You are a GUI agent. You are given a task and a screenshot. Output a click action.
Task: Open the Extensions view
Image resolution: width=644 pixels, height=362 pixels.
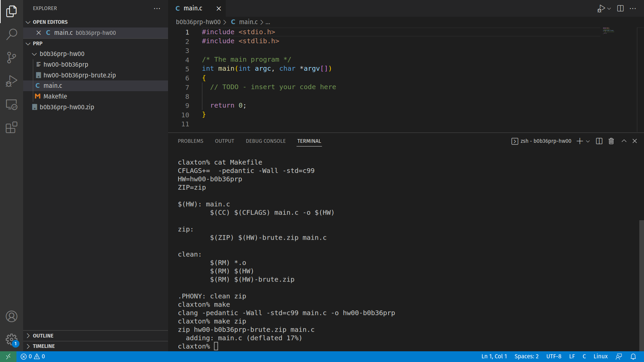point(11,127)
